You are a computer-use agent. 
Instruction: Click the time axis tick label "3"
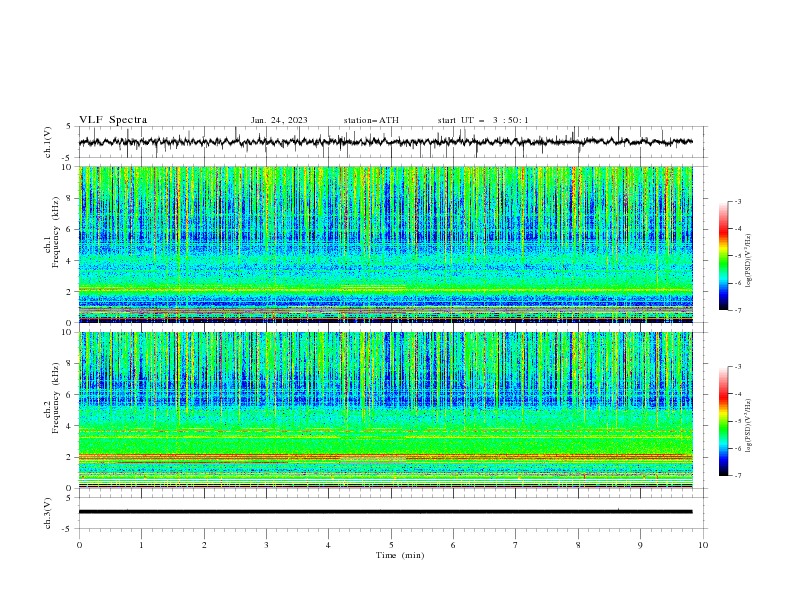coord(266,545)
